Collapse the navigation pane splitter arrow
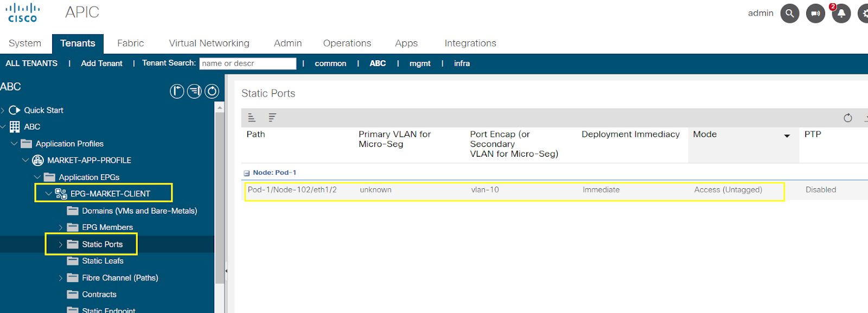 click(226, 270)
